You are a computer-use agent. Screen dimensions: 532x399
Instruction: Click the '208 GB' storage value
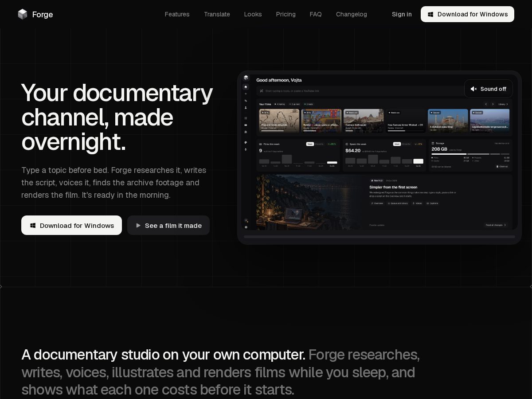pos(439,149)
